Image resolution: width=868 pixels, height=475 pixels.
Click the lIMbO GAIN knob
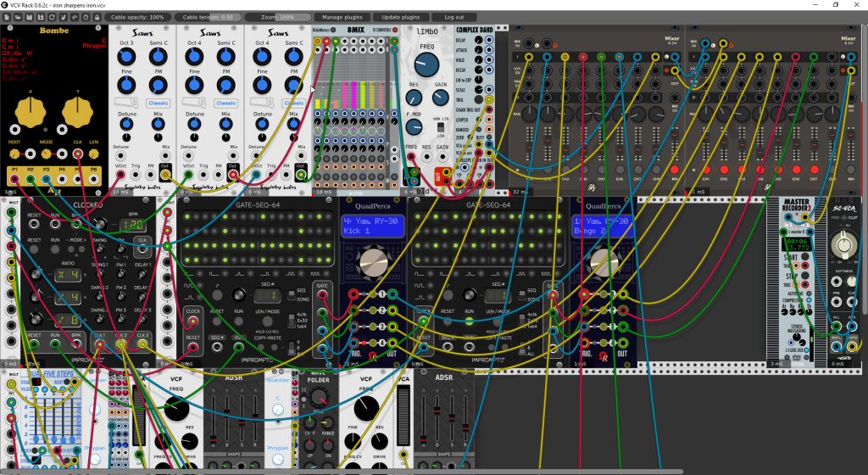click(441, 98)
